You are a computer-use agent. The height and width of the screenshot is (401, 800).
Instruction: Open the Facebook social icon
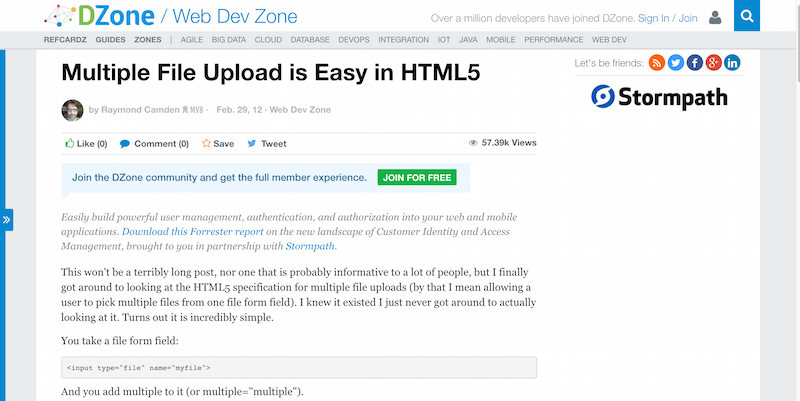coord(694,63)
